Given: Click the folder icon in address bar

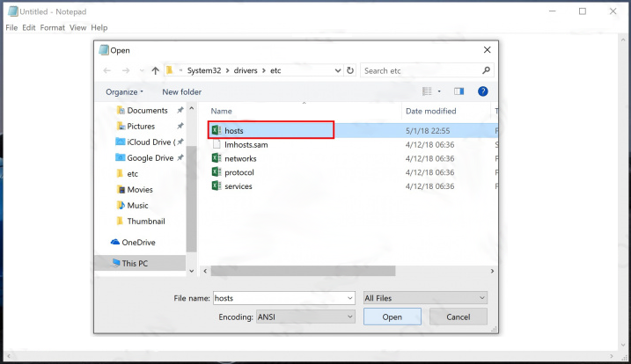Looking at the screenshot, I should [170, 70].
